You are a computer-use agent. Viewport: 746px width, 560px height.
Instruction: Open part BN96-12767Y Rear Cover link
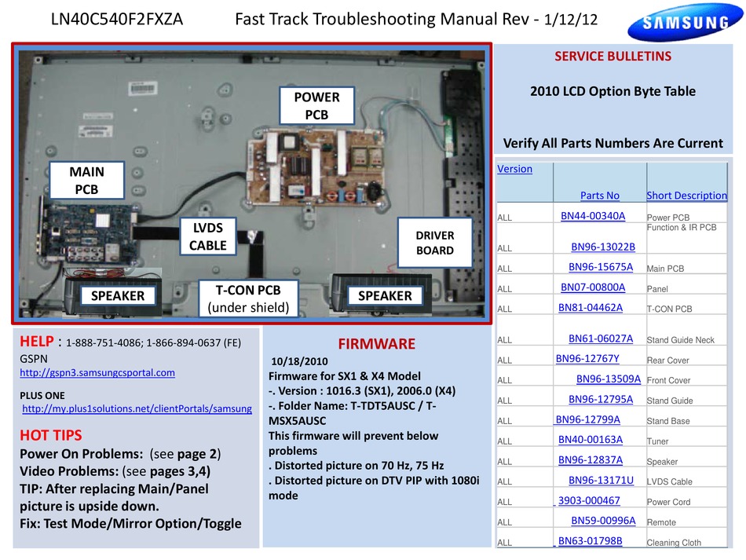click(x=587, y=359)
